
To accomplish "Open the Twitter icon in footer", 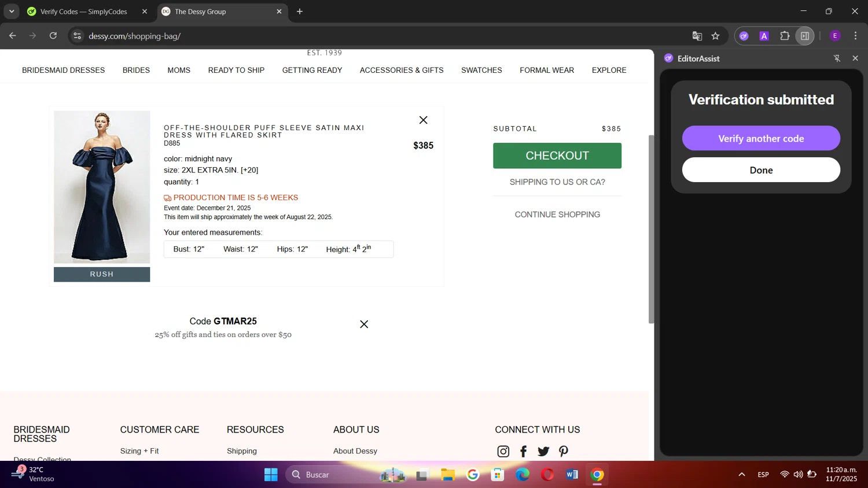I will [x=543, y=452].
